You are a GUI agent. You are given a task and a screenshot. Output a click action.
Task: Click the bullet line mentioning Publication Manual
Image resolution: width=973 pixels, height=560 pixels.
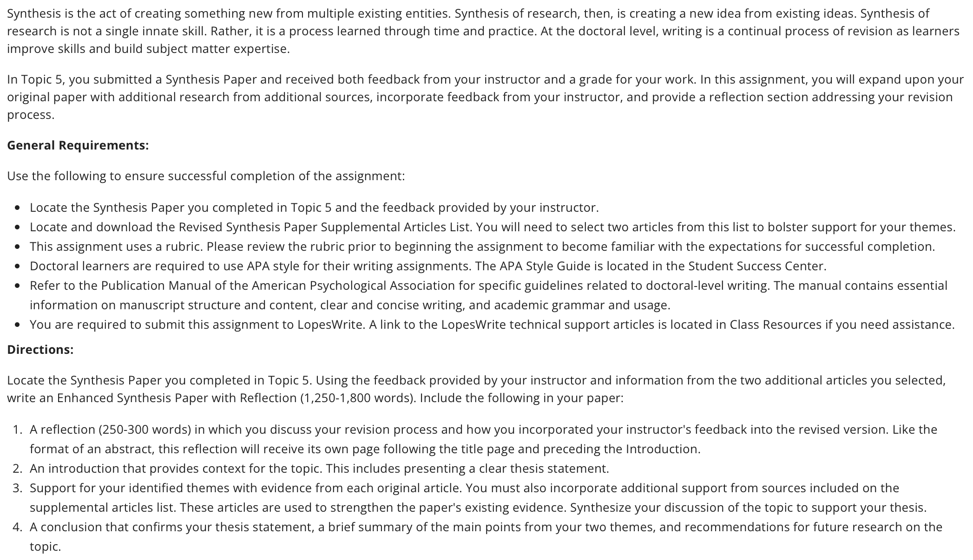pos(488,295)
